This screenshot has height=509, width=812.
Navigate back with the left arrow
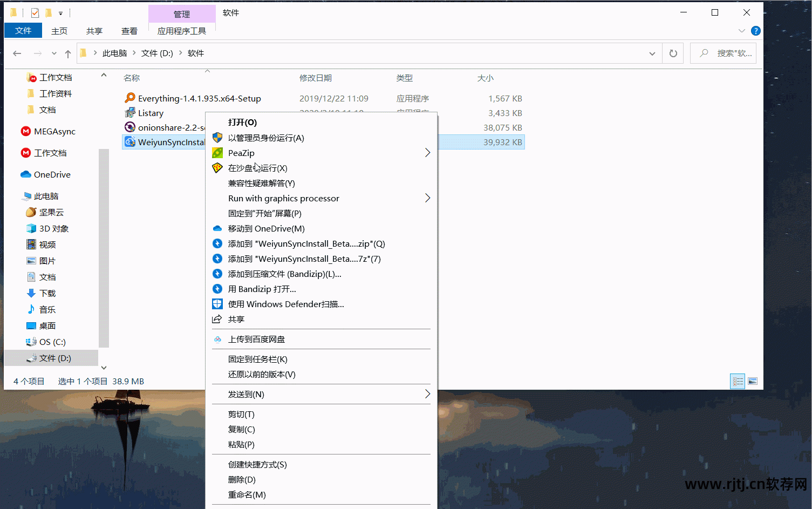pyautogui.click(x=17, y=53)
